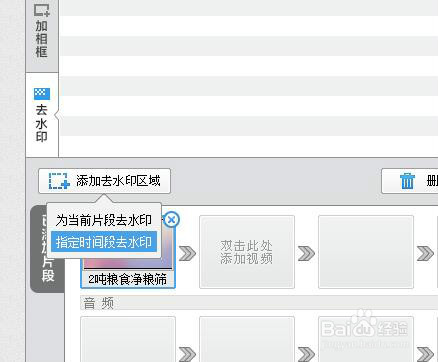Click the trash can delete icon

coord(407,181)
